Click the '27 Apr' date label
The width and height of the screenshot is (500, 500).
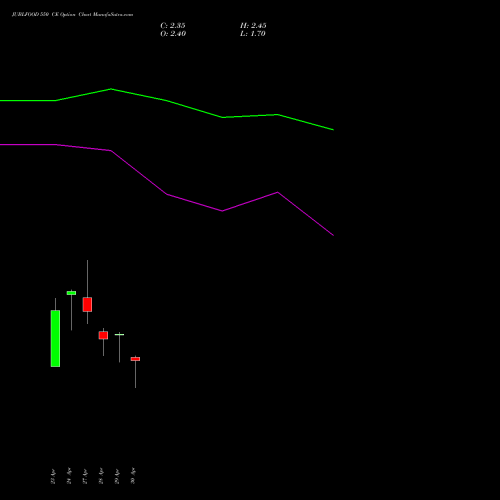click(x=85, y=476)
